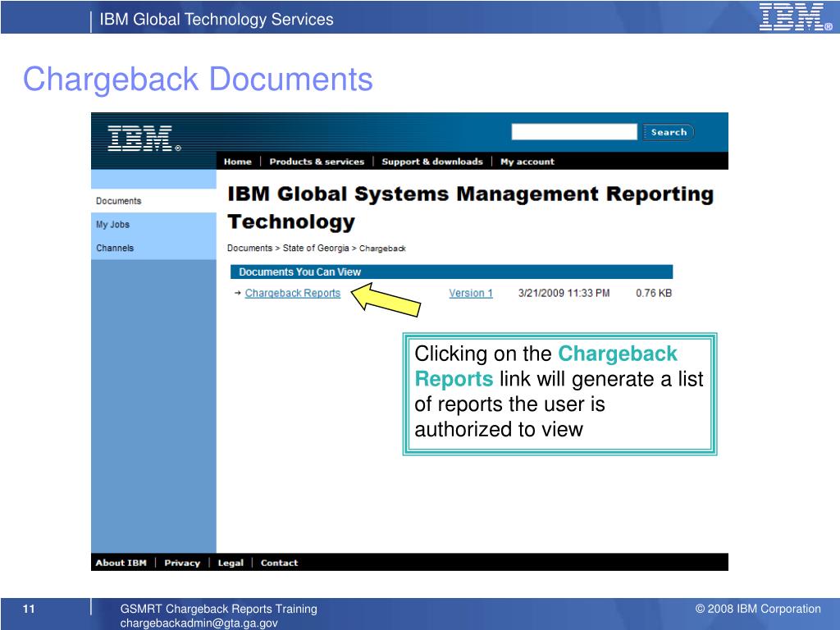The height and width of the screenshot is (630, 840).
Task: Select My Jobs in the sidebar
Action: [112, 225]
